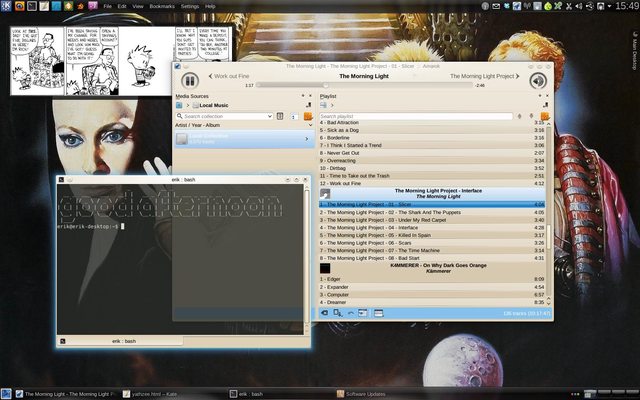The width and height of the screenshot is (640, 400).
Task: Select track '5 - Sick as a Dog'
Action: click(x=432, y=130)
